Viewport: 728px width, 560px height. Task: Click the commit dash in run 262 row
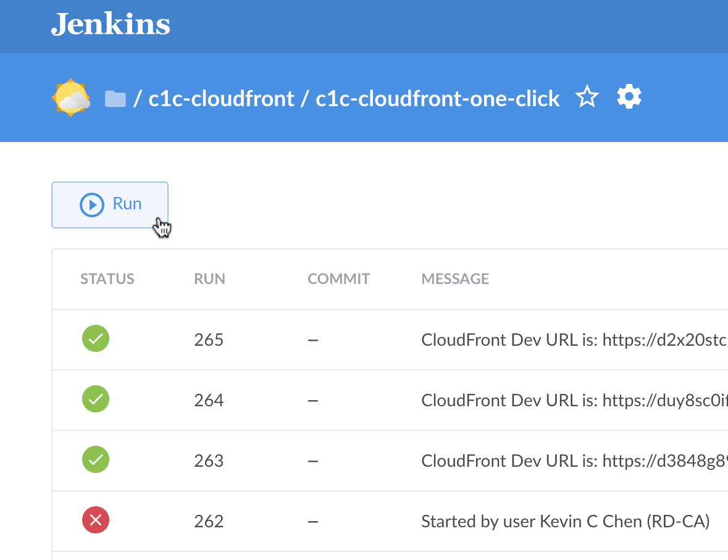coord(313,522)
